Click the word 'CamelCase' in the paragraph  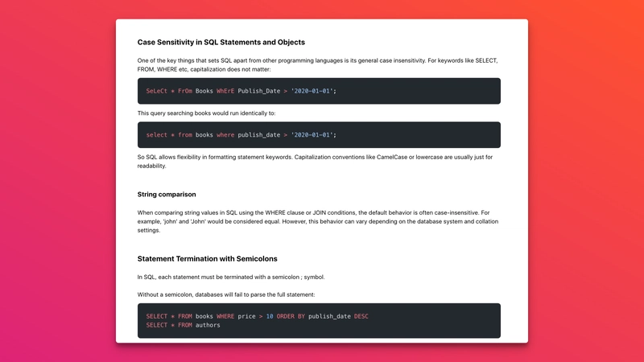[392, 157]
